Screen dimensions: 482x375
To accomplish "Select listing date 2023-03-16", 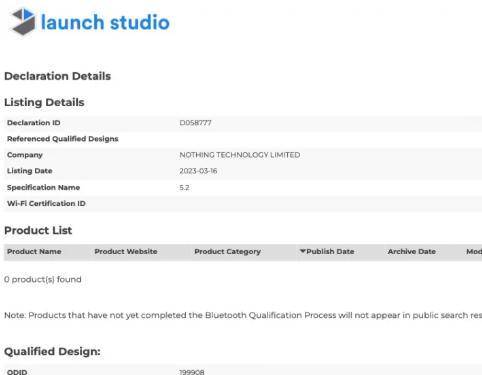I will (x=198, y=171).
